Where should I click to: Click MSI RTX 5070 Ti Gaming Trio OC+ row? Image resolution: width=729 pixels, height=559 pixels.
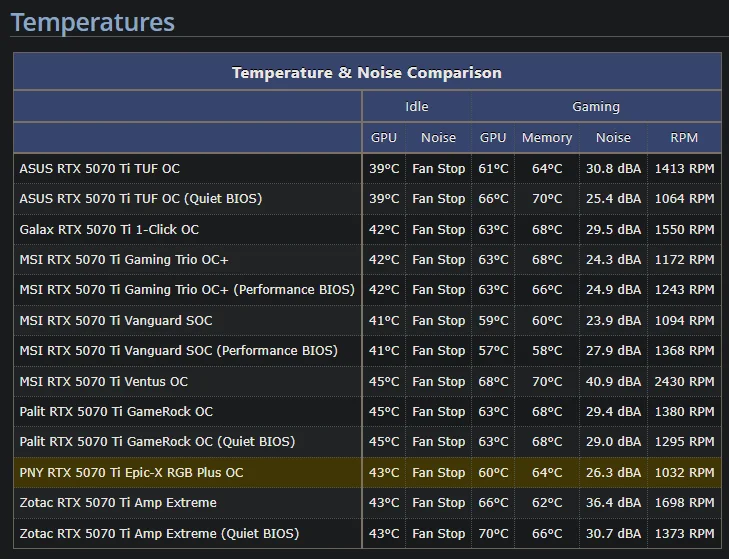(124, 260)
